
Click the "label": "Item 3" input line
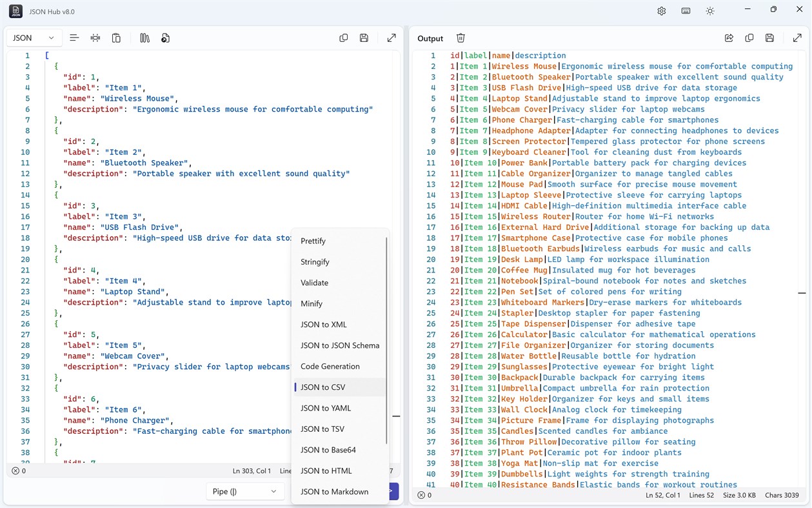coord(104,216)
